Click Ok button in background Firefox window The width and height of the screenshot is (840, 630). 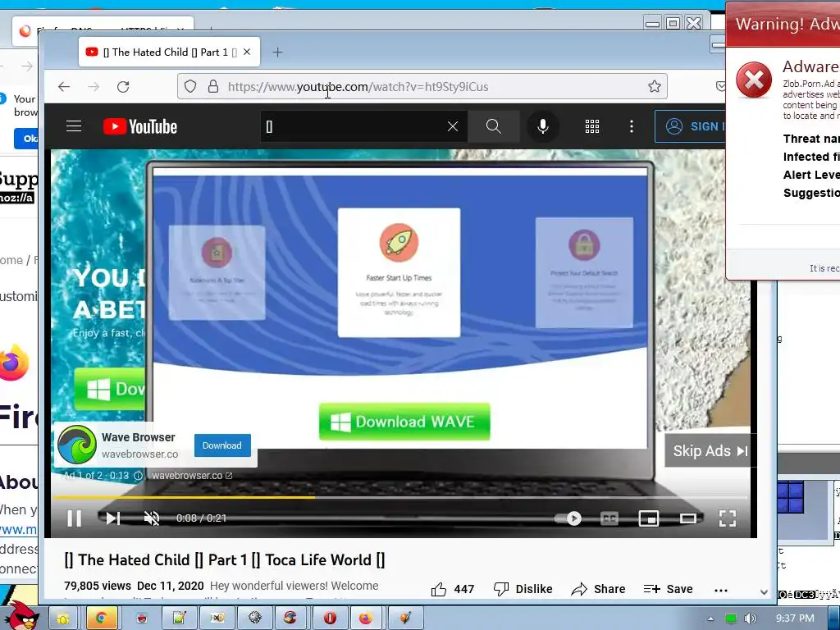(25, 138)
